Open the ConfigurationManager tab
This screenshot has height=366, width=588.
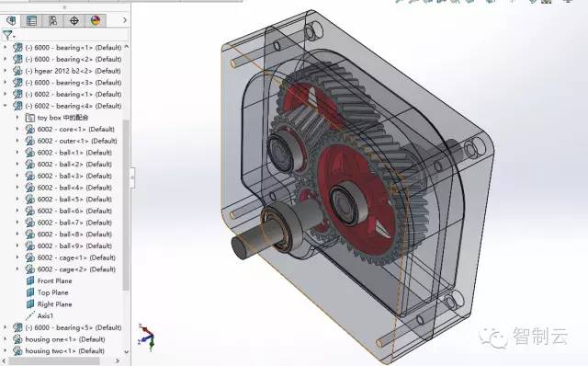[x=53, y=20]
